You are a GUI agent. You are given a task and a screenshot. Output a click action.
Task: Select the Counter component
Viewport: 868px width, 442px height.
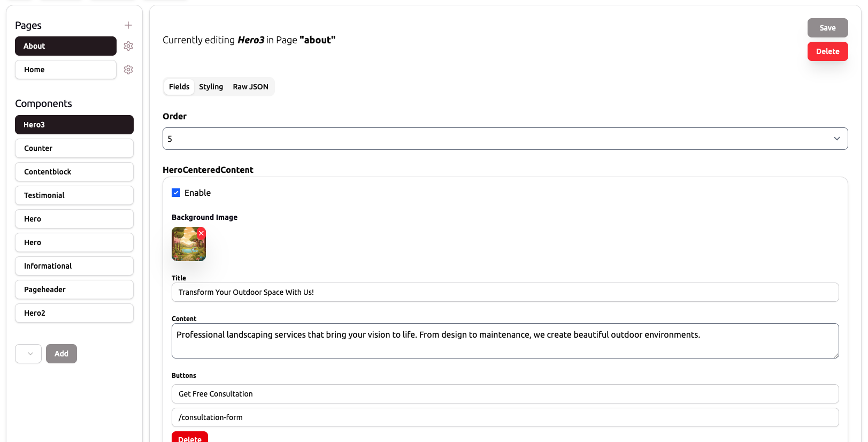(74, 148)
